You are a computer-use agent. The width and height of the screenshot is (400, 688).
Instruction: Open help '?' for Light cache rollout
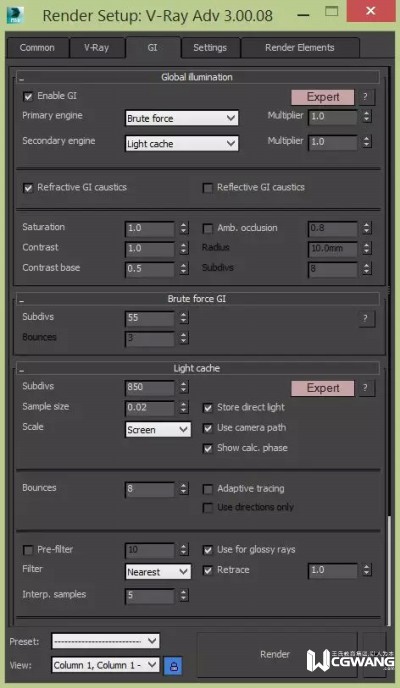[x=366, y=388]
